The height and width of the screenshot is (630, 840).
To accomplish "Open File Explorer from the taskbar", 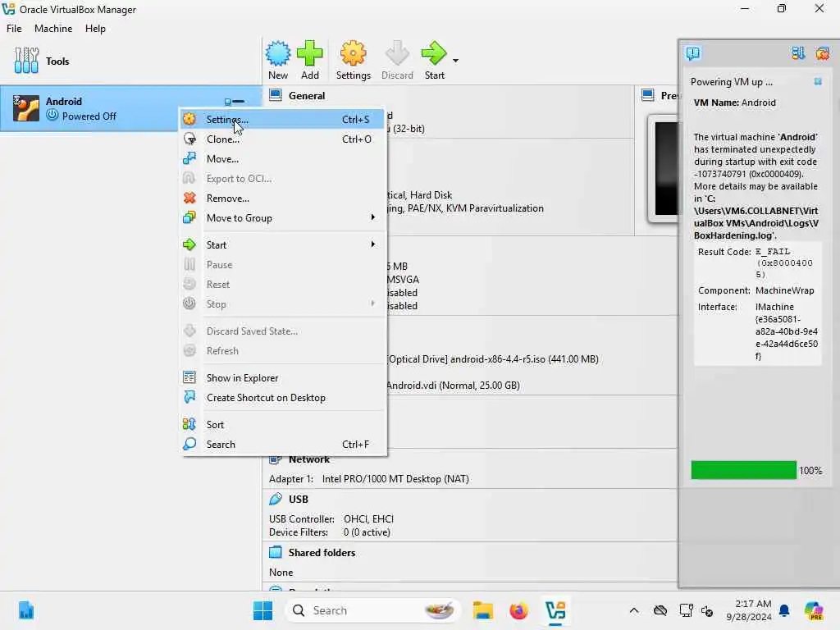I will [482, 610].
